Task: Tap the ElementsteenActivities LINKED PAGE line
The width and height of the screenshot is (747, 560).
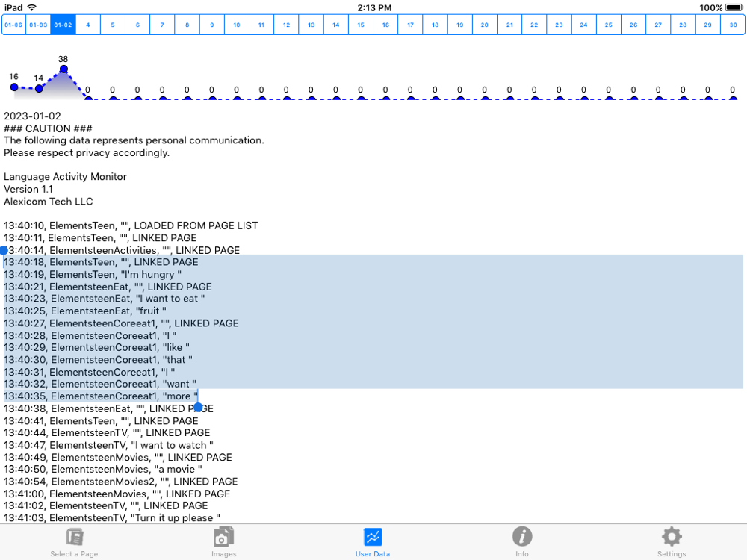Action: (x=122, y=250)
